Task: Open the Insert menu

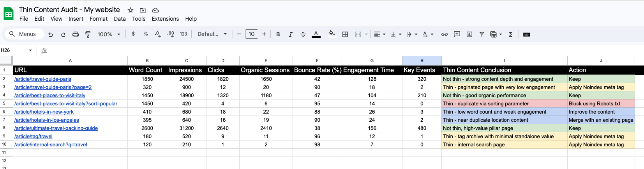Action: coord(76,19)
